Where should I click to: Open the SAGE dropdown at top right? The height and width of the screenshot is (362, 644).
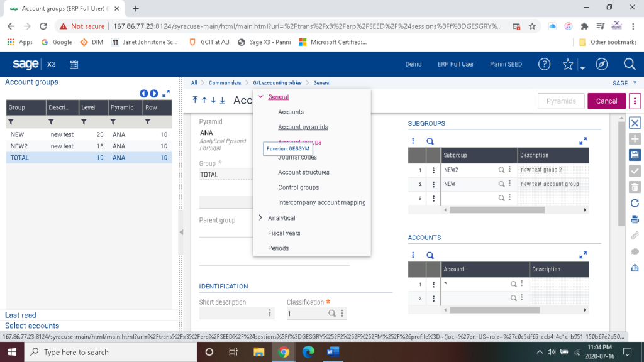(x=623, y=82)
